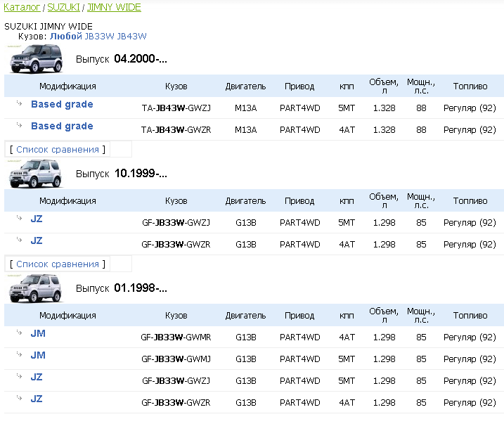Click arrow icon beside JZ 5MT in 10.1999 section
Image resolution: width=504 pixels, height=431 pixels.
click(19, 218)
